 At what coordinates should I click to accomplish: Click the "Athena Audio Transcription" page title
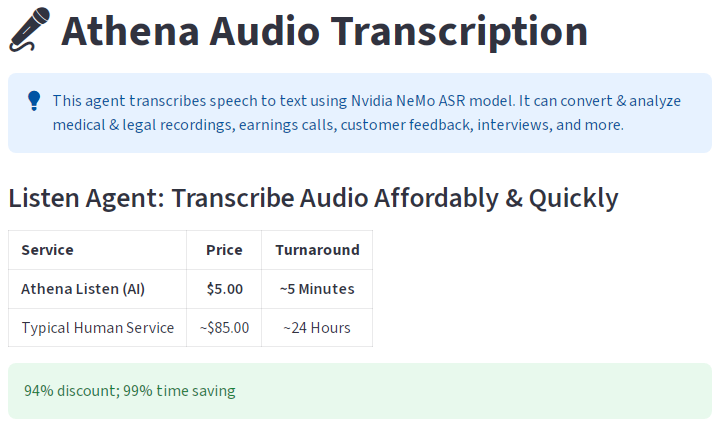(324, 31)
